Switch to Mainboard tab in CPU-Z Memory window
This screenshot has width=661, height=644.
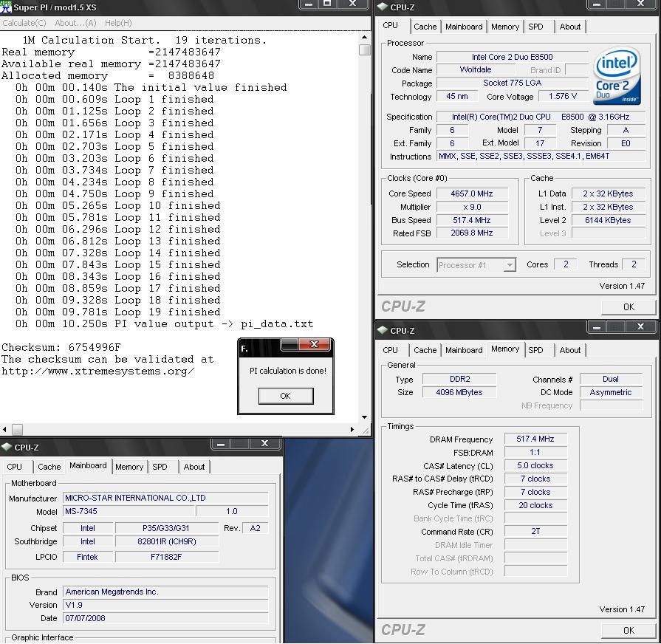(x=464, y=350)
